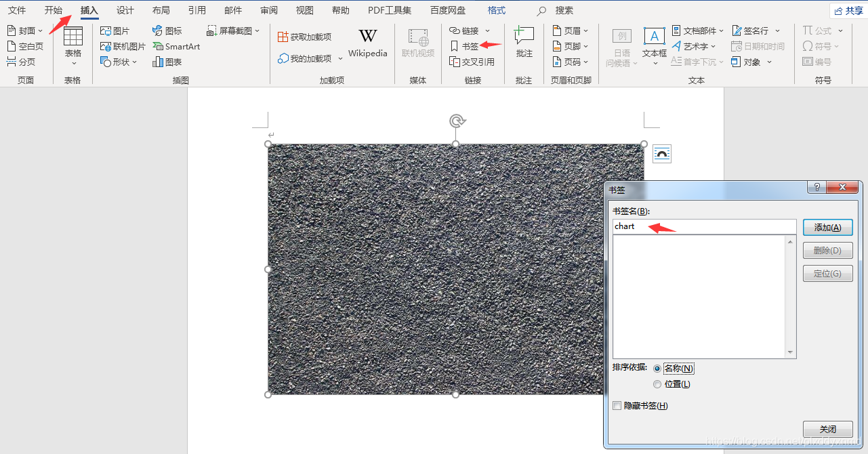The height and width of the screenshot is (454, 868).
Task: Open the File (文件) tab
Action: (x=17, y=10)
